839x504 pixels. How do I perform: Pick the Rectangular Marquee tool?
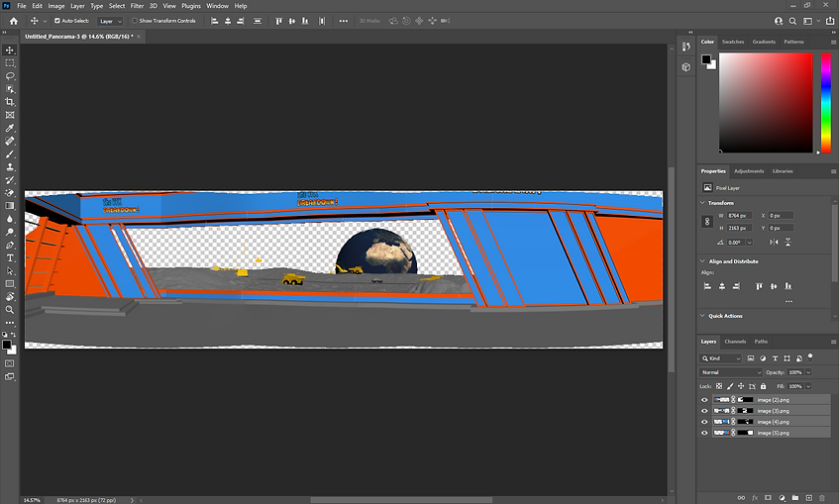pos(10,62)
